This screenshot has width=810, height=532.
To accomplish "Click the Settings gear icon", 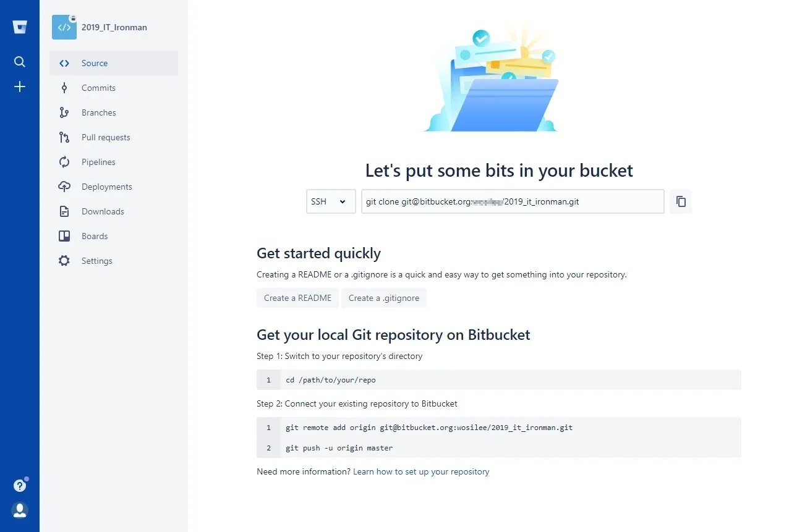I will [64, 261].
